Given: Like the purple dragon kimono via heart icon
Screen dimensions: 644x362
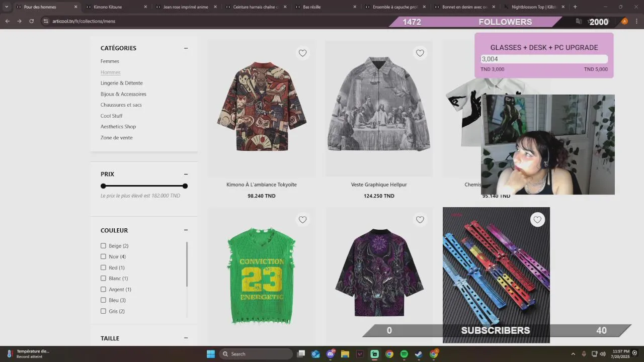Looking at the screenshot, I should tap(420, 220).
